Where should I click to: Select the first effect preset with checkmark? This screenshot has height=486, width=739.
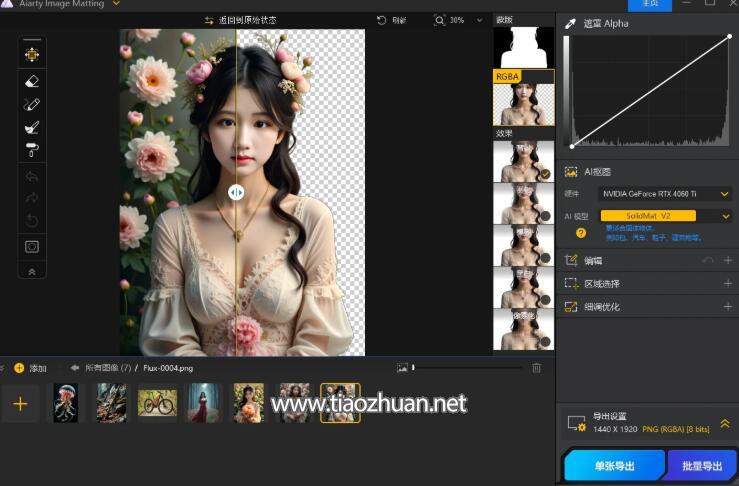524,161
